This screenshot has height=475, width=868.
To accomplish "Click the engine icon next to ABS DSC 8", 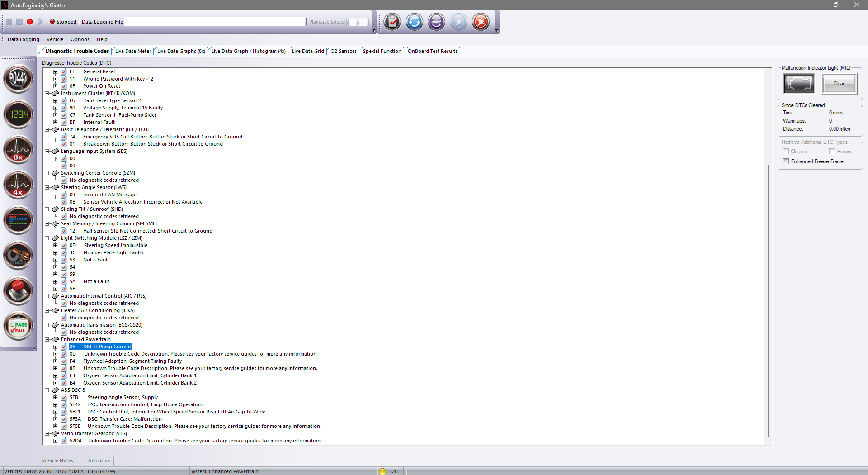I will click(55, 390).
